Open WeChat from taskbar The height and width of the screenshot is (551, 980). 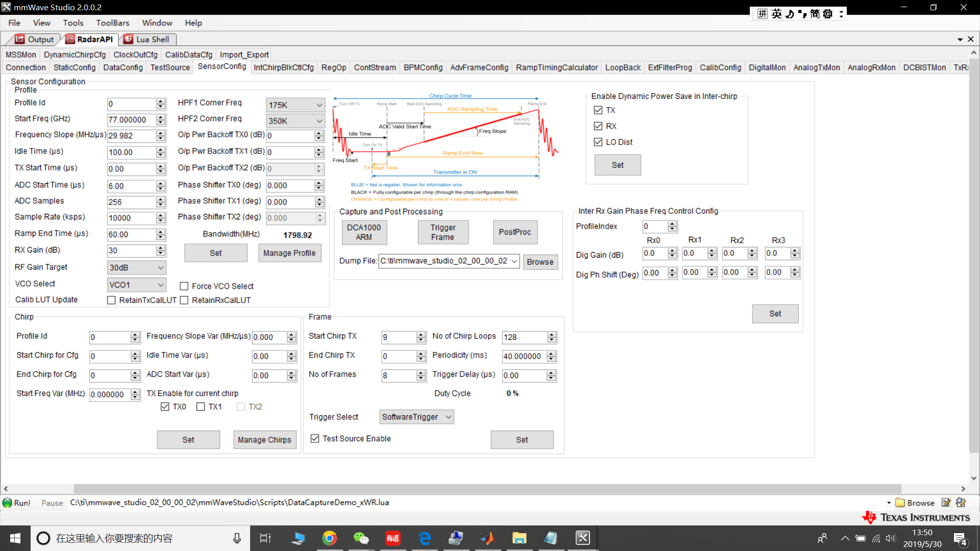(361, 538)
